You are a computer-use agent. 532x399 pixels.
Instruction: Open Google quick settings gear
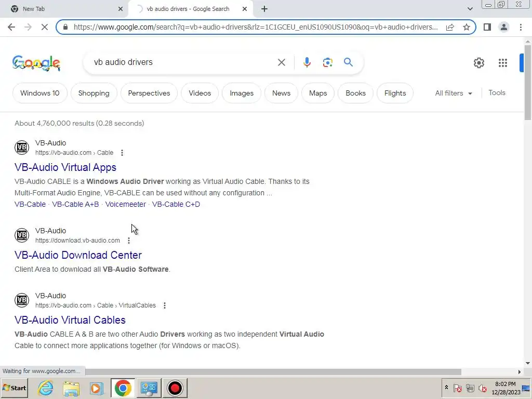478,63
